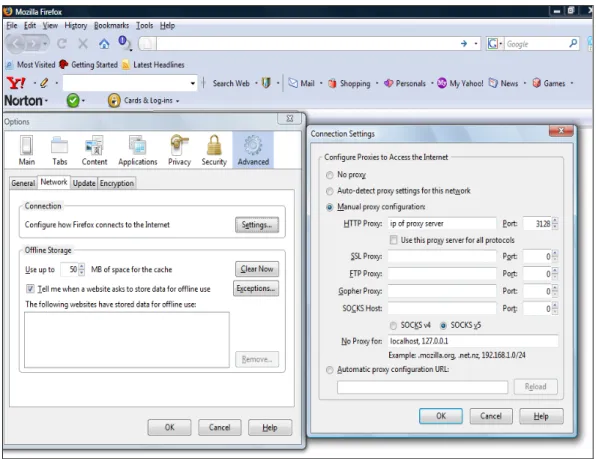Viewport: 596px width, 459px height.
Task: Open the Google search engine chooser dropdown
Action: [500, 44]
